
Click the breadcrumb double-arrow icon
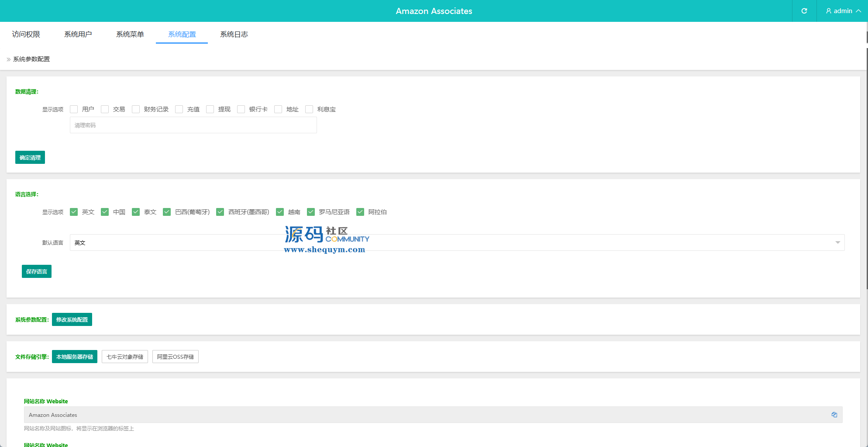9,59
